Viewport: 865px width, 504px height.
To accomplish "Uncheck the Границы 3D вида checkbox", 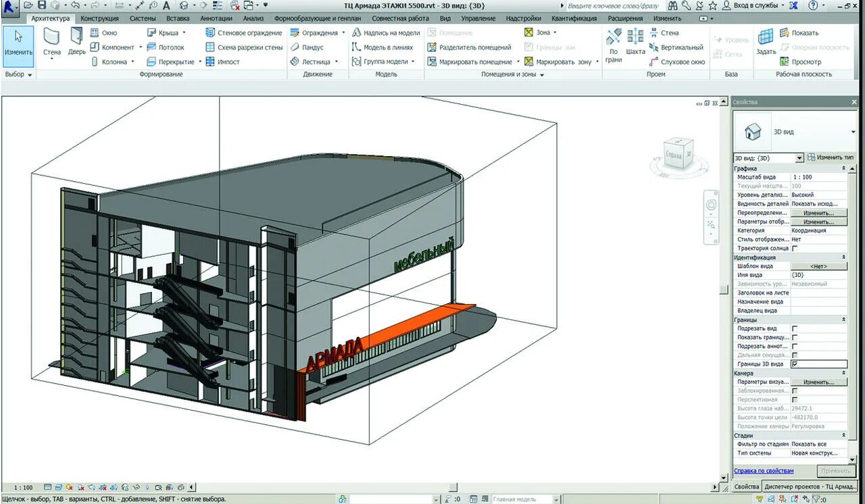I will click(x=795, y=363).
